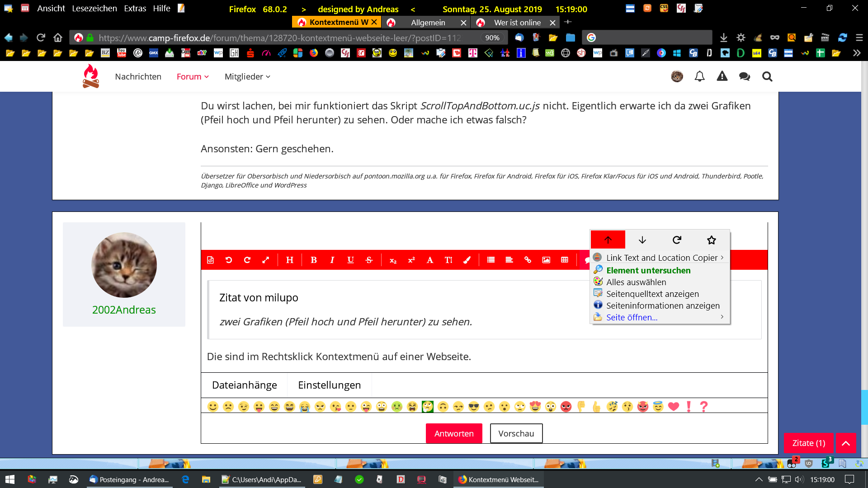Toggle strikethrough formatting in the editor
This screenshot has height=488, width=868.
coord(369,260)
